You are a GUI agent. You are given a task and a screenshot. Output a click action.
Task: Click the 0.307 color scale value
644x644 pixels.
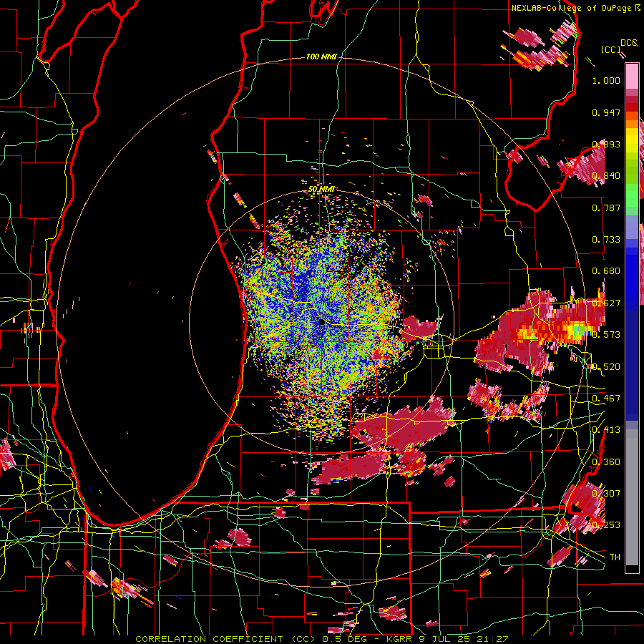click(x=606, y=494)
